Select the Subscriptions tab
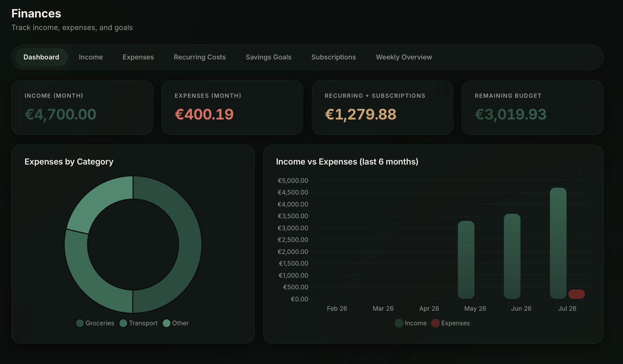The height and width of the screenshot is (364, 623). click(x=334, y=57)
